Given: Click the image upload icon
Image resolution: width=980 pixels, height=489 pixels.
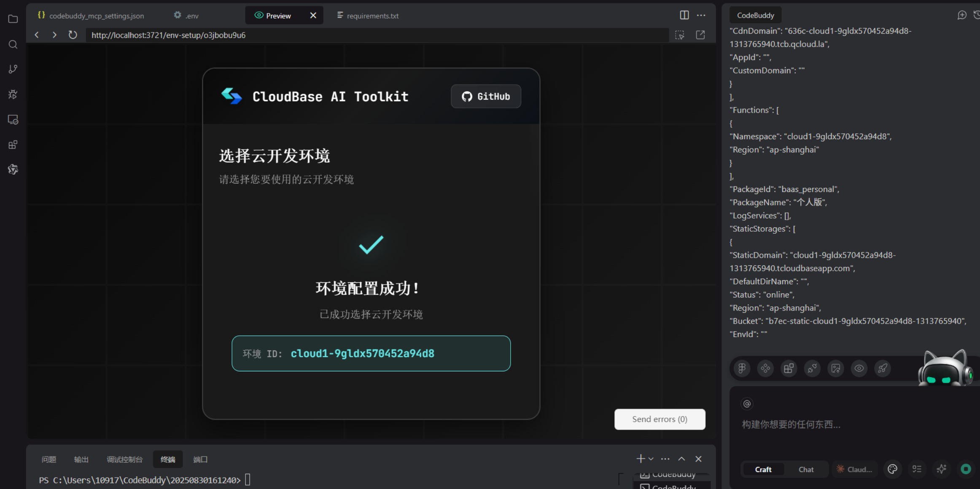Looking at the screenshot, I should point(835,368).
